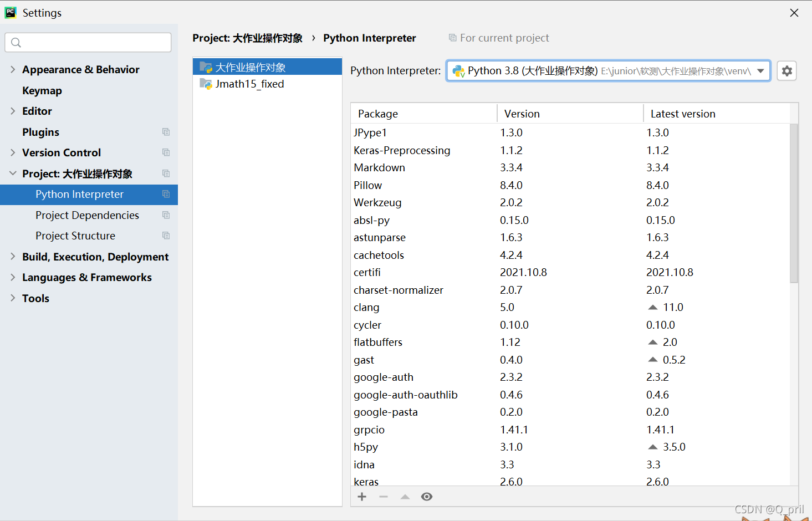Click the upgrade arrow next to h5py 3.5.0
The width and height of the screenshot is (812, 521).
pos(653,447)
